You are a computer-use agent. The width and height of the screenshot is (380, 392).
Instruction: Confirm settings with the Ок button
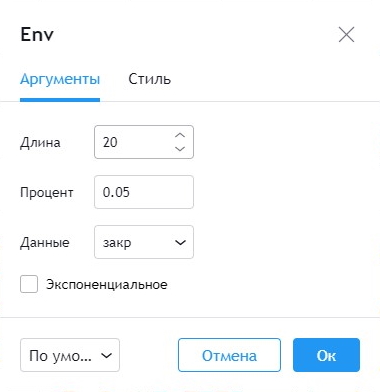click(x=326, y=355)
